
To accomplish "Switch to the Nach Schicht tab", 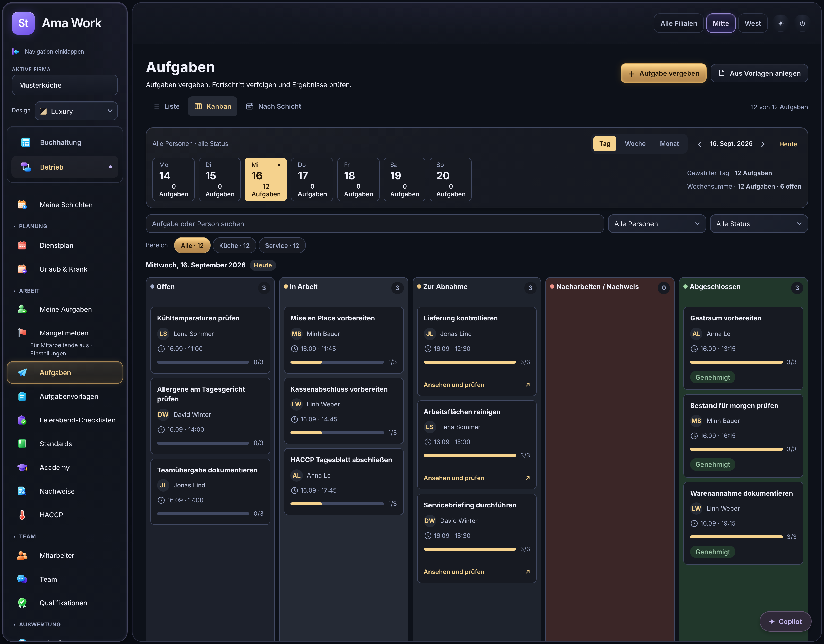I will pyautogui.click(x=273, y=106).
